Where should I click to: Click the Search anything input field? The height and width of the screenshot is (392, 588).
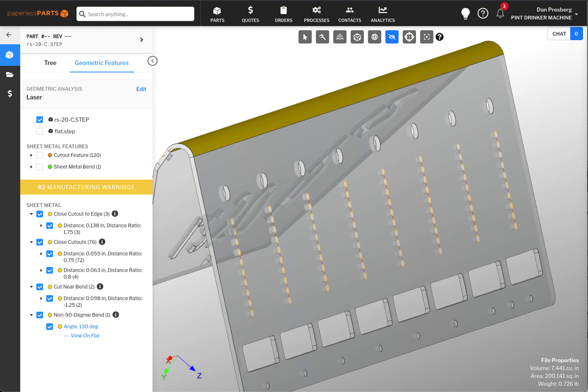[x=135, y=14]
